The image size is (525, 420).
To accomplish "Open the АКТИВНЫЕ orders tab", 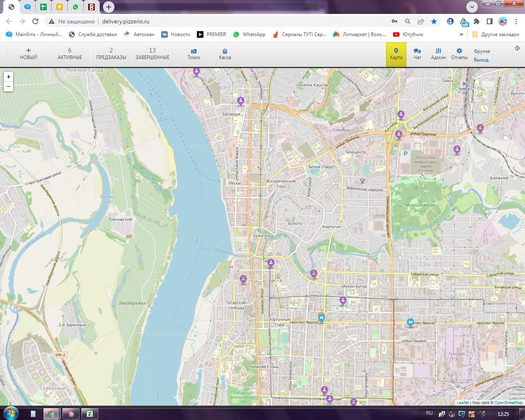I will [70, 54].
